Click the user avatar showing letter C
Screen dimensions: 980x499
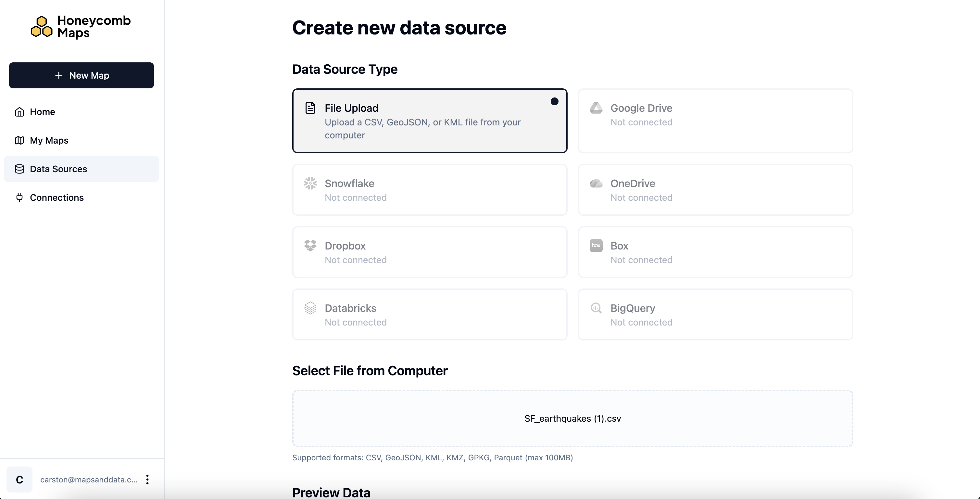click(19, 480)
